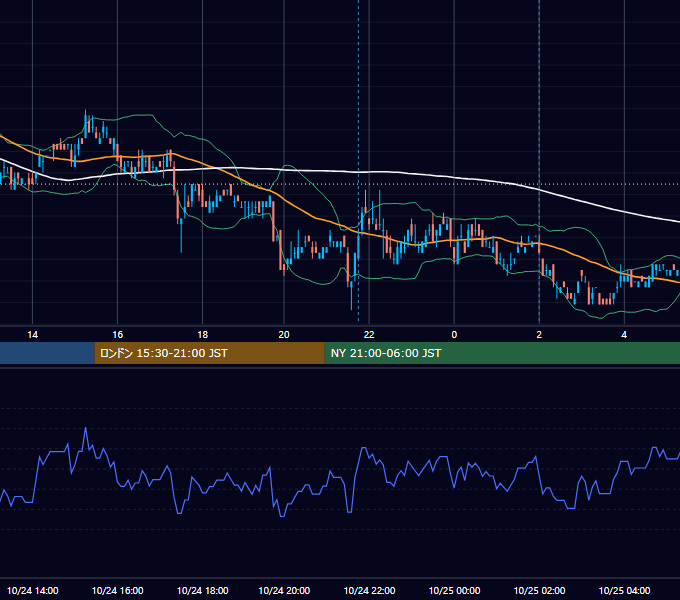This screenshot has height=600, width=680.
Task: Select the 10/24 20:00 date label
Action: [x=284, y=590]
